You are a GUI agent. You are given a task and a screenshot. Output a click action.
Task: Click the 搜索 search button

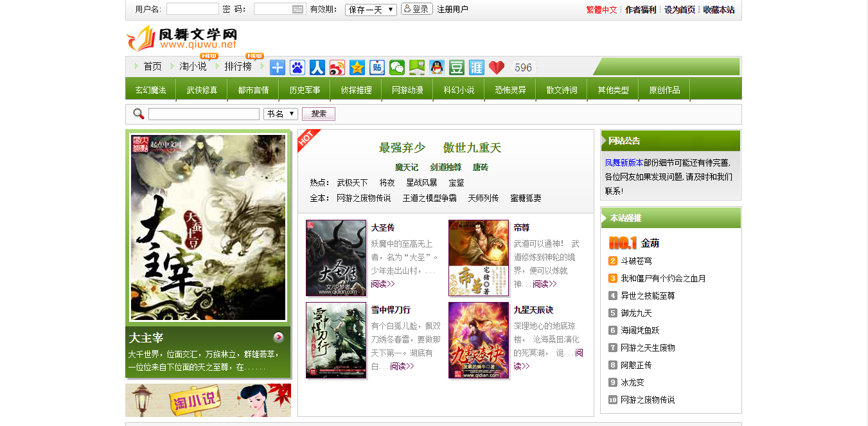tap(319, 114)
